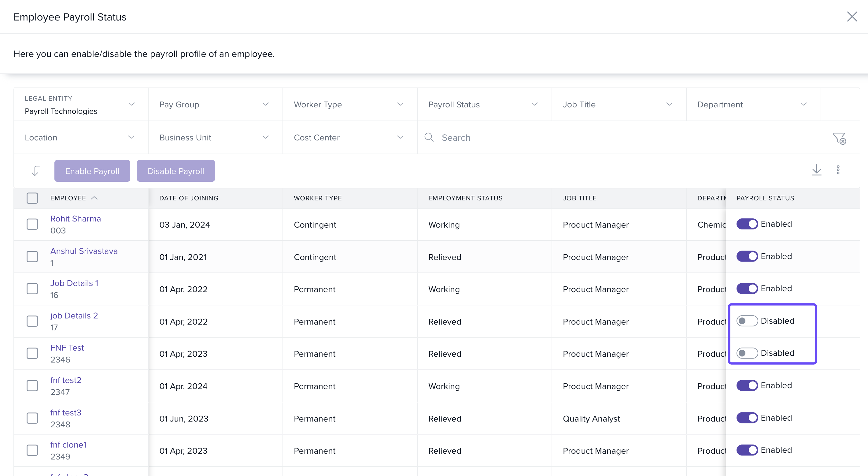Screen dimensions: 868x476
Task: Tick the checkbox for Anshul Srivastava
Action: (x=32, y=257)
